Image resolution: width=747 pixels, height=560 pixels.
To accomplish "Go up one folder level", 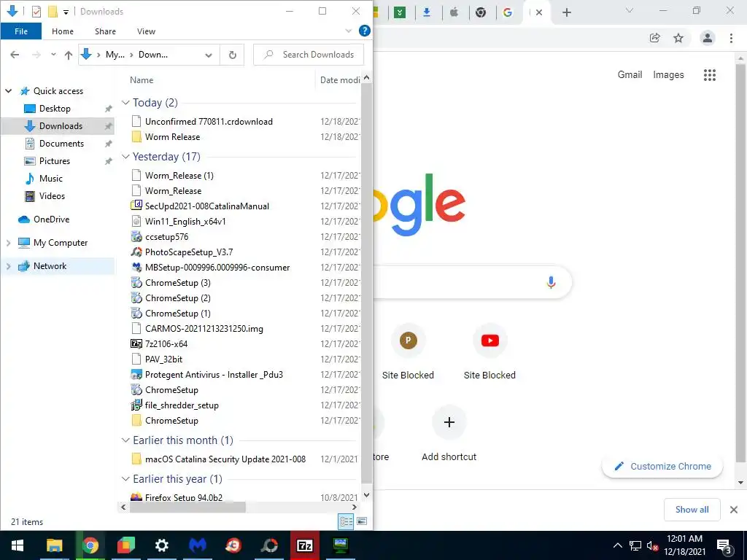I will (68, 55).
